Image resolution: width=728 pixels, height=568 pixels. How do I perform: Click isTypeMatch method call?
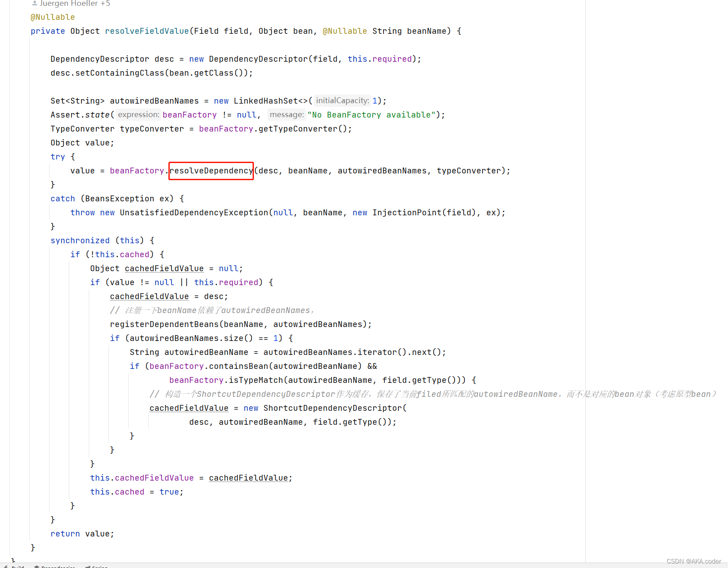pos(256,380)
